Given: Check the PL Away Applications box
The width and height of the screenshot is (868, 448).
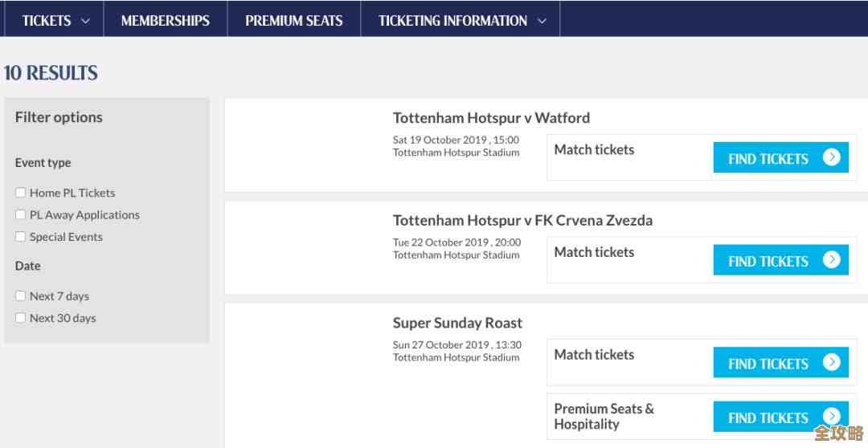Looking at the screenshot, I should pyautogui.click(x=21, y=214).
